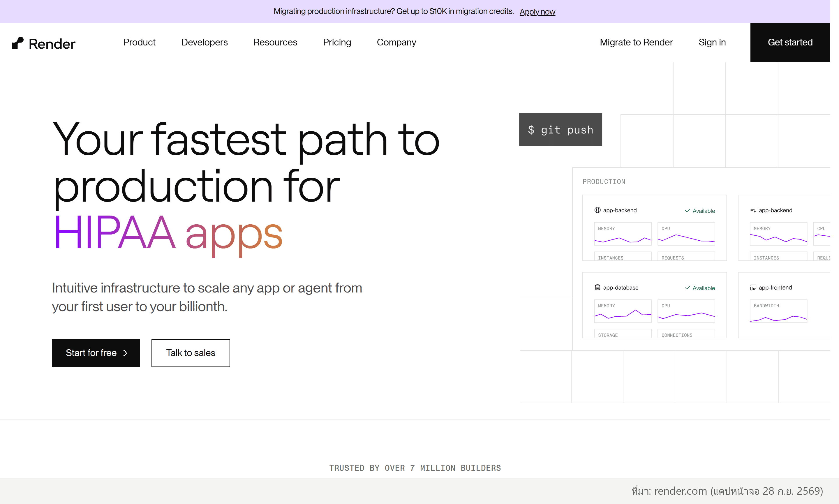Click the Talk to sales button
Screen dimensions: 839x504
coord(191,353)
